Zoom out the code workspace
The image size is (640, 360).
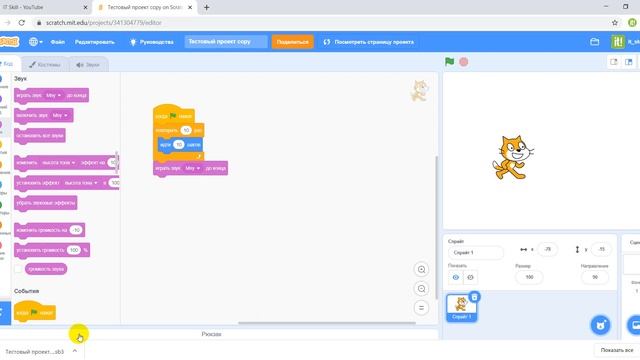[421, 289]
